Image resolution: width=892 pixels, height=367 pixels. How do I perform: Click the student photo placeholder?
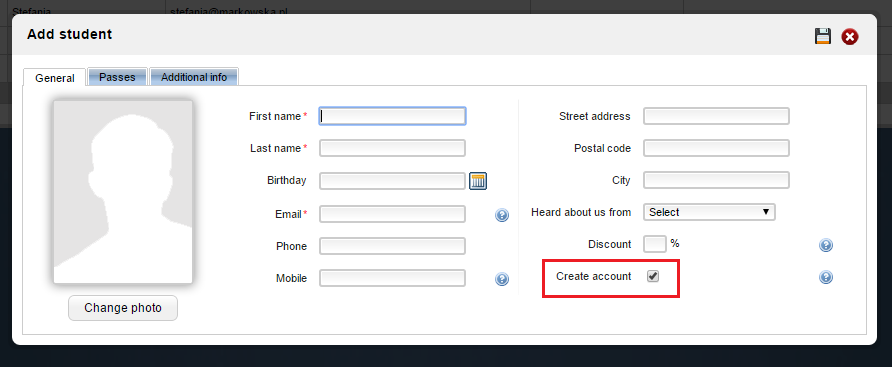pyautogui.click(x=123, y=192)
